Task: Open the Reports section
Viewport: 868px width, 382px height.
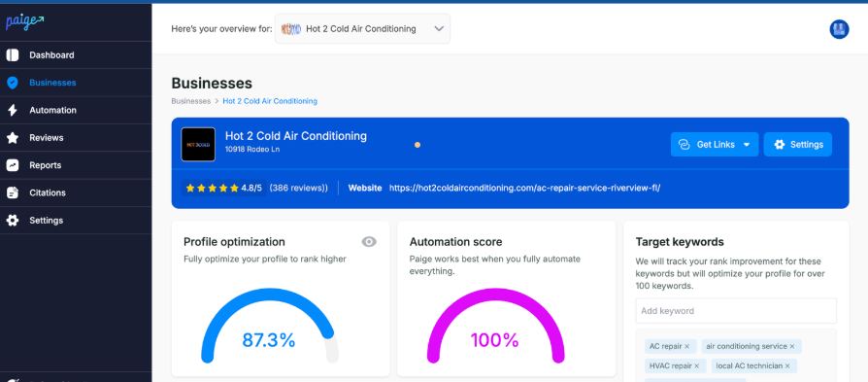Action: (76, 165)
